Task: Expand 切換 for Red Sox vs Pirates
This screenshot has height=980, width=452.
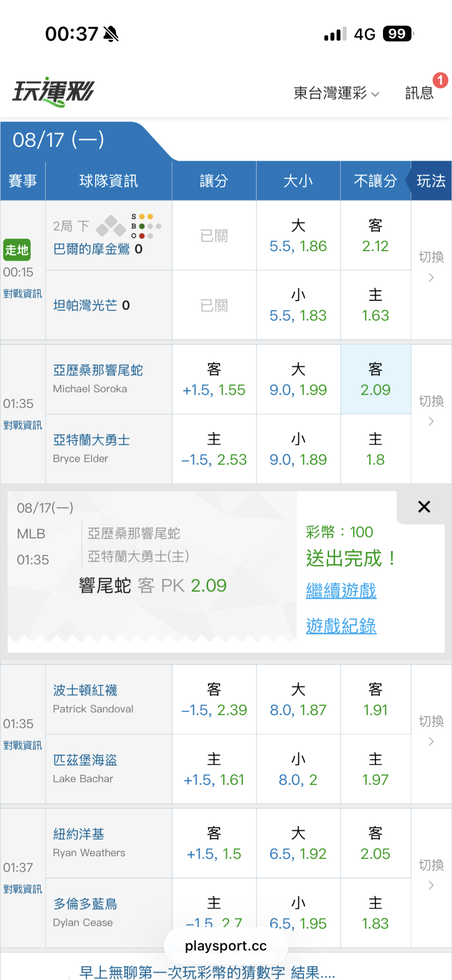Action: [431, 730]
